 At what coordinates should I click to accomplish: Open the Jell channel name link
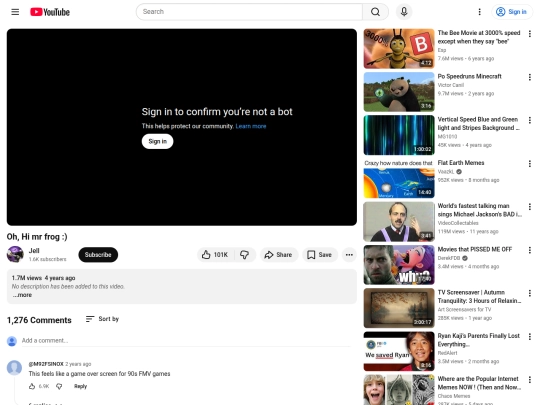34,251
